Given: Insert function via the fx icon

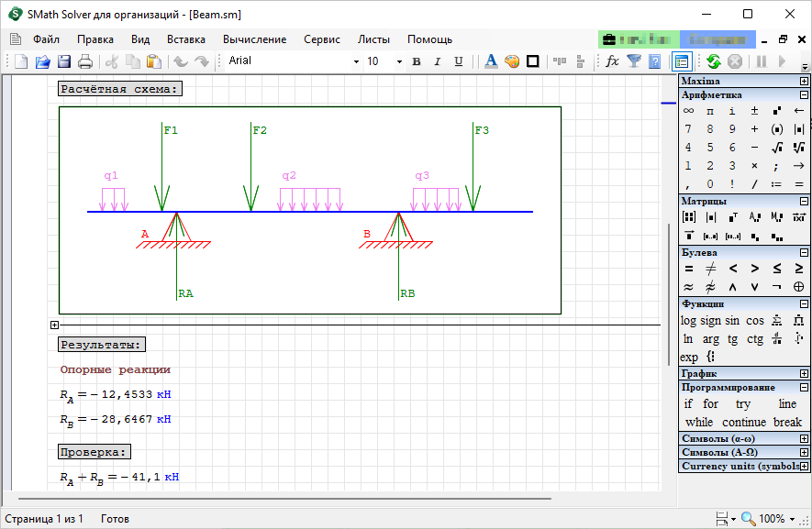Looking at the screenshot, I should point(612,61).
